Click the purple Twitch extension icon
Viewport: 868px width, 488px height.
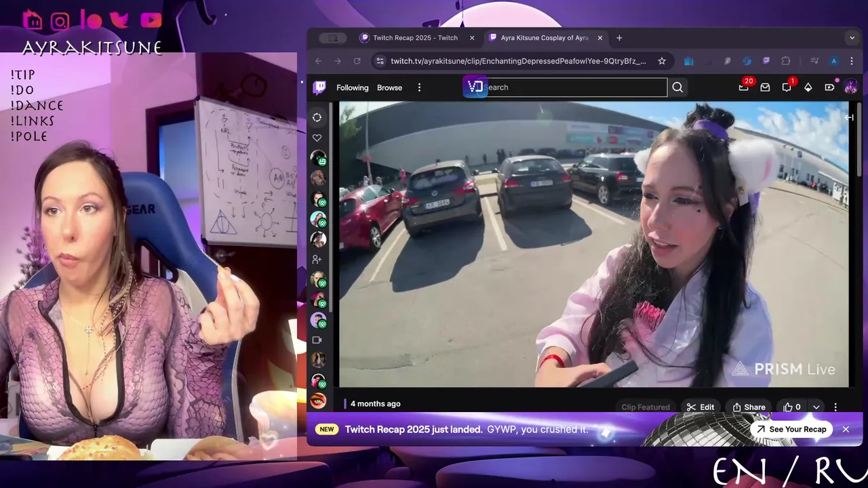tap(766, 61)
